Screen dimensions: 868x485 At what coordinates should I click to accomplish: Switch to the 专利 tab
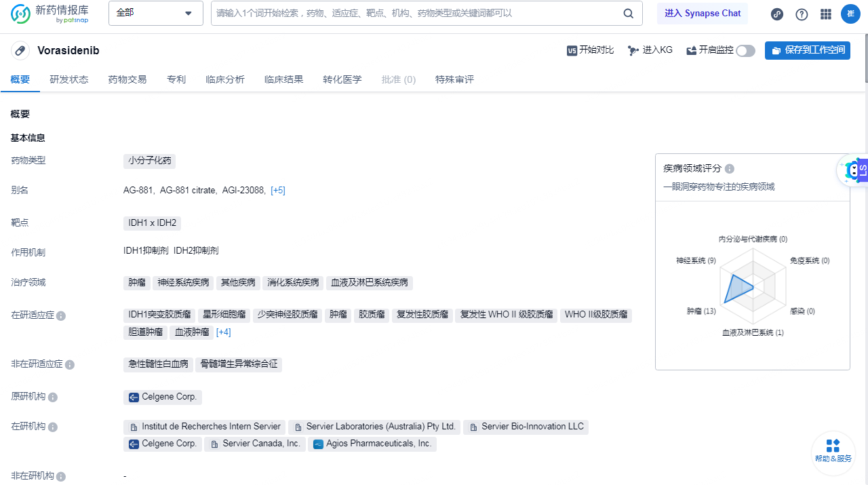coord(176,79)
